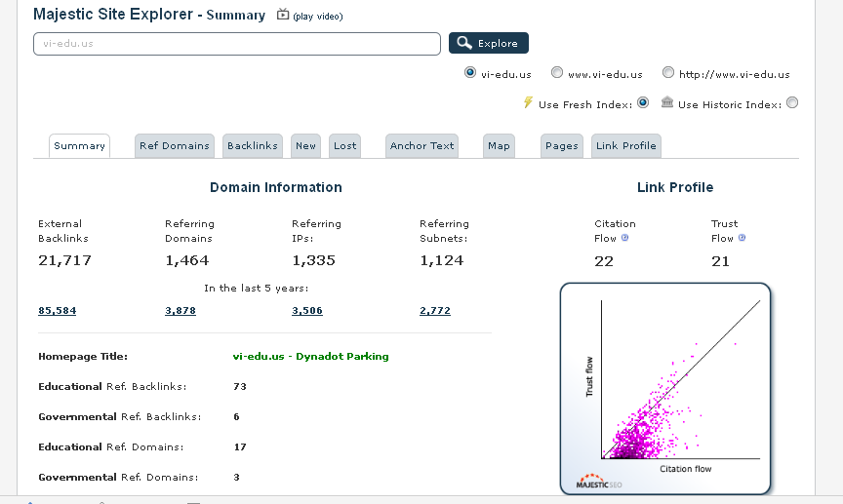This screenshot has width=843, height=504.
Task: Click the Majestic Site Explorer heading
Action: point(149,15)
